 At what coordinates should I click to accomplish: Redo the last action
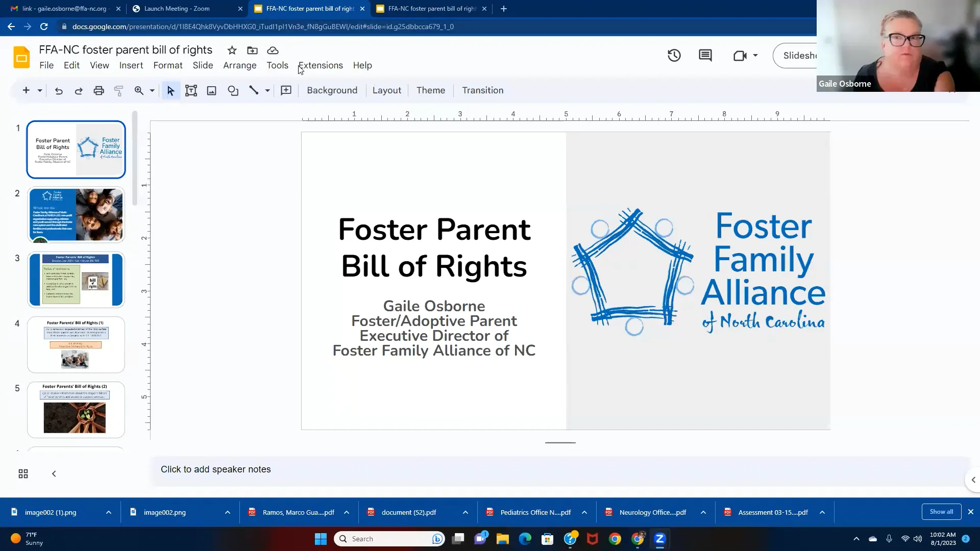click(78, 90)
